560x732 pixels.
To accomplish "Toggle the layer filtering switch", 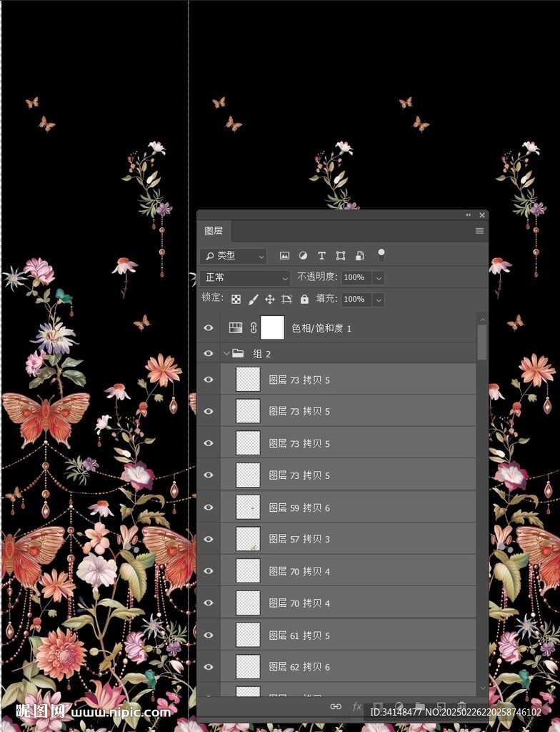I will (x=381, y=254).
